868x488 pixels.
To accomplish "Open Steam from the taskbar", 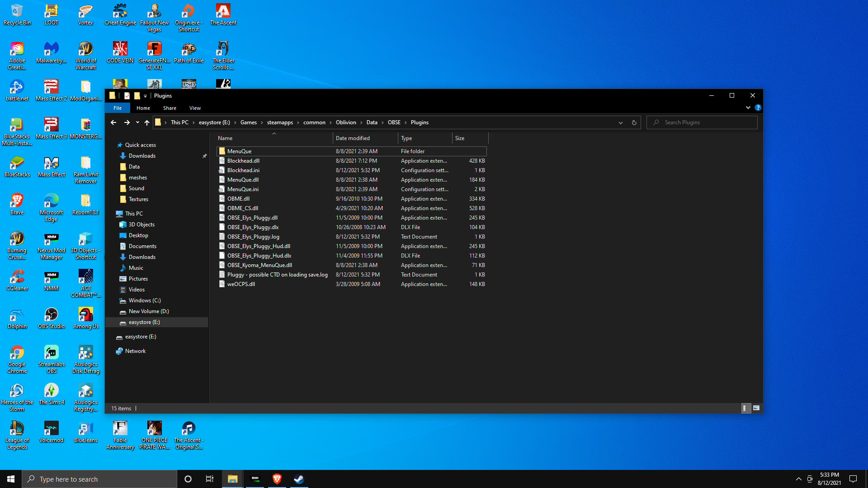I will pos(299,479).
